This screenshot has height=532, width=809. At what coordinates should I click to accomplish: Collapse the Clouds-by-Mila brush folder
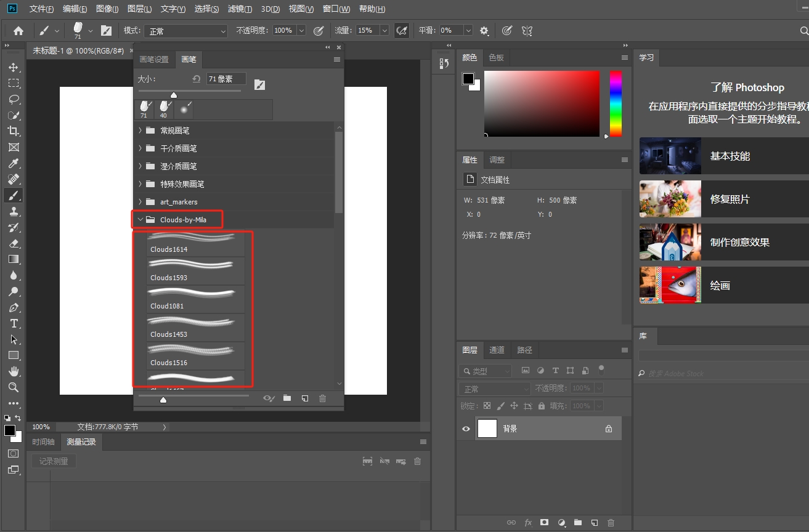140,219
